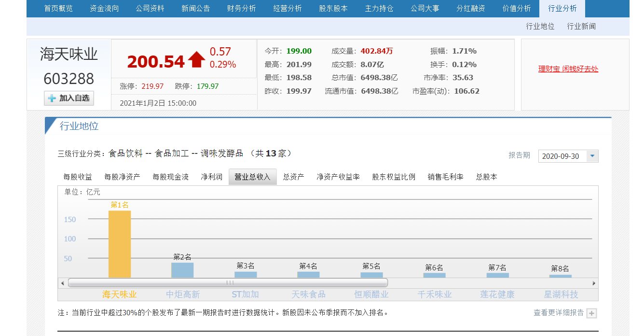This screenshot has height=336, width=644.
Task: Switch chart to 每股净资产 tab
Action: coord(122,177)
